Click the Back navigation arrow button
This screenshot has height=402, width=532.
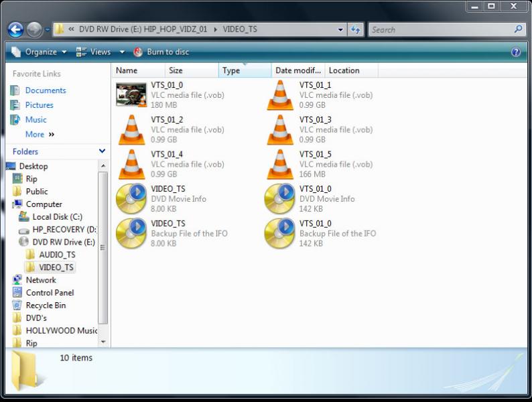15,29
